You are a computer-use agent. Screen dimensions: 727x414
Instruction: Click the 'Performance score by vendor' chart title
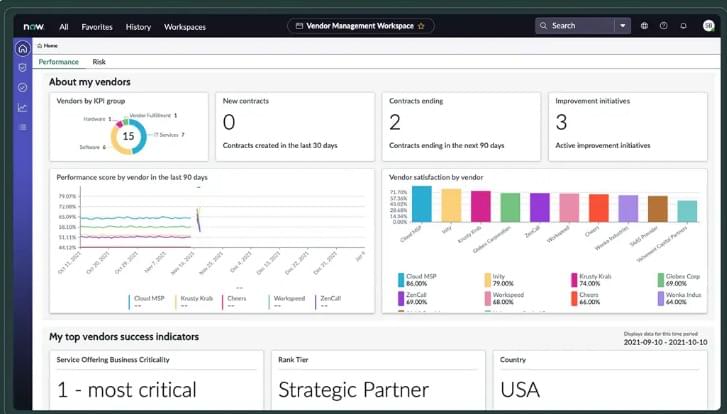coord(132,177)
